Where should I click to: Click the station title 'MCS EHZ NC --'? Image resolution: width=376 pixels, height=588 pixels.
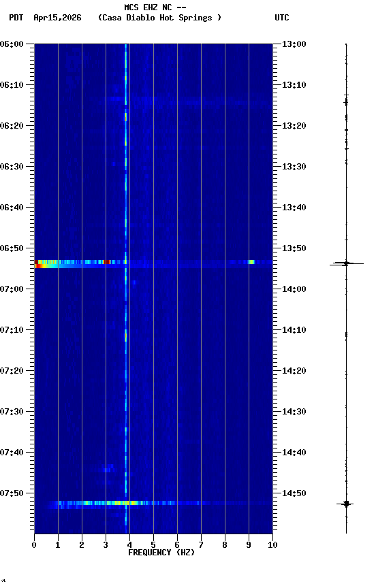155,7
